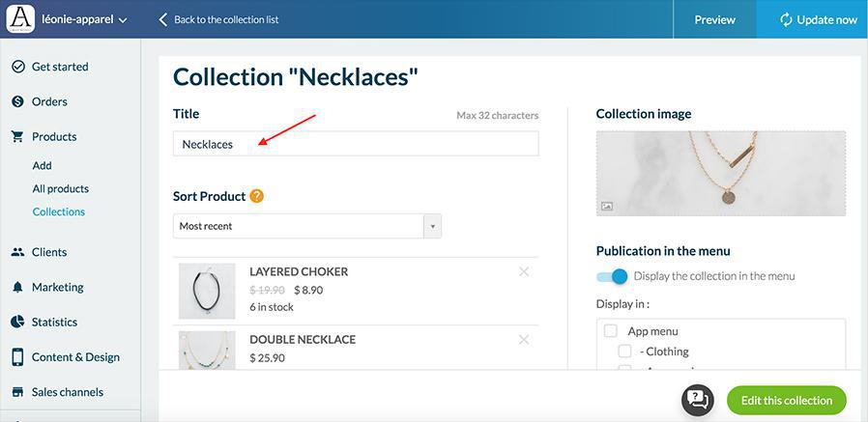Open the chat support bubble
Viewport: 868px width, 422px height.
(697, 400)
